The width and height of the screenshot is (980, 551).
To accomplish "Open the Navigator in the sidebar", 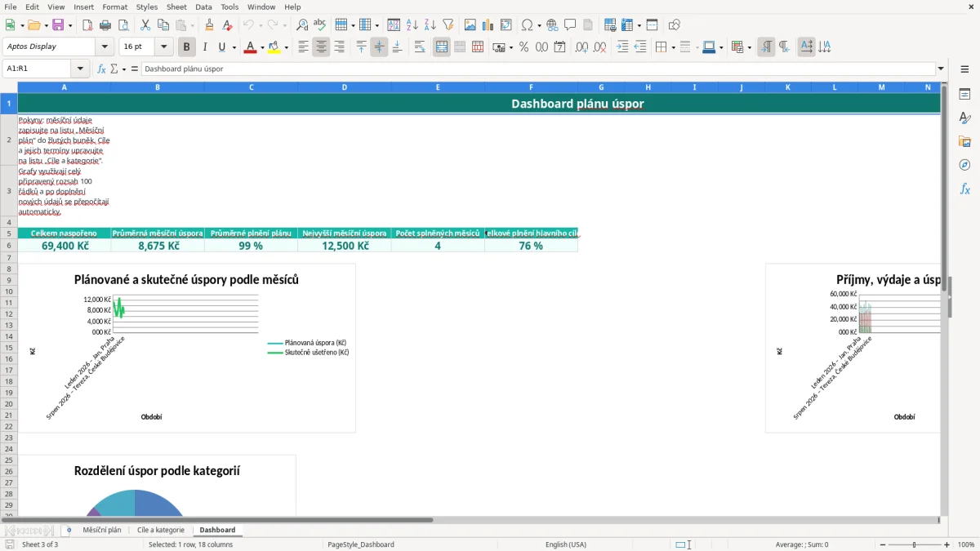I will tap(964, 165).
